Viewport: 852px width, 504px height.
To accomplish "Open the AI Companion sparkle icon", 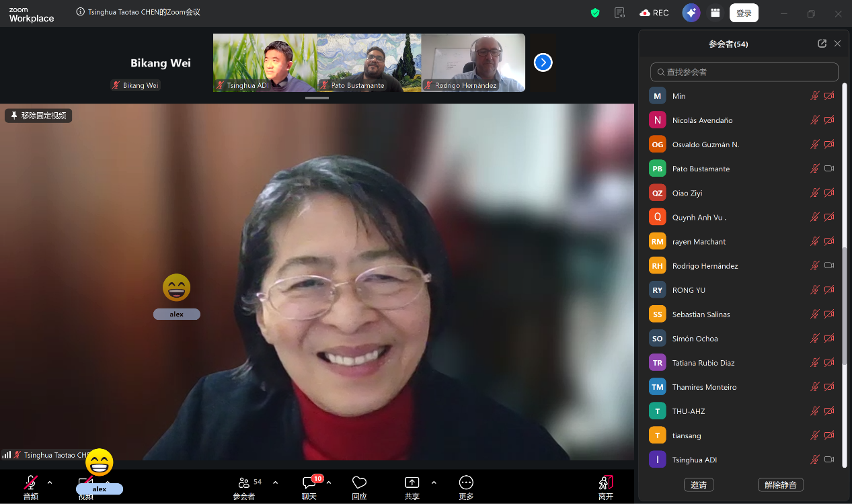I will pos(691,13).
